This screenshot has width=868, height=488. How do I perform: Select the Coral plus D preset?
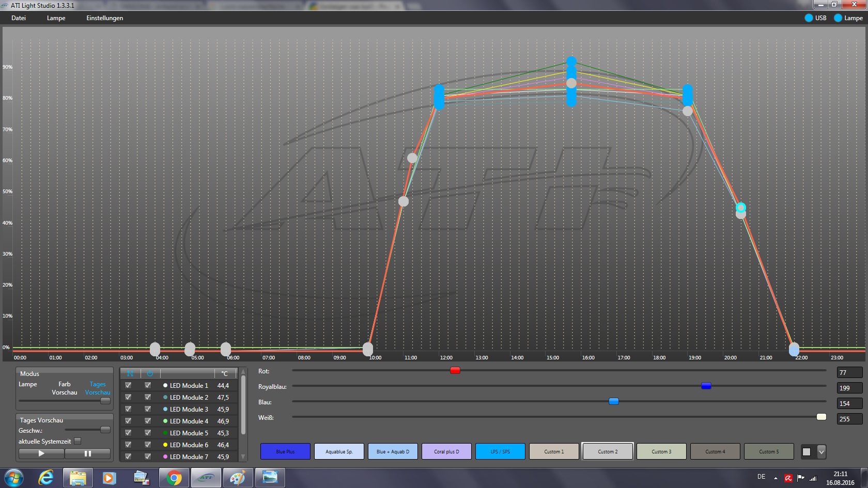446,451
